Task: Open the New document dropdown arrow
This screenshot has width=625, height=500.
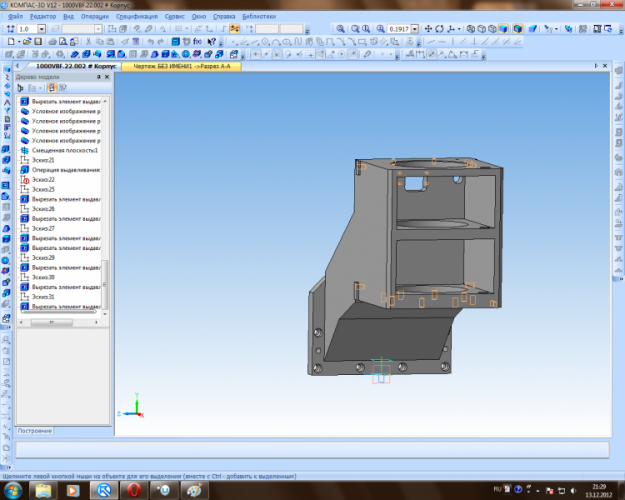Action: pos(20,42)
